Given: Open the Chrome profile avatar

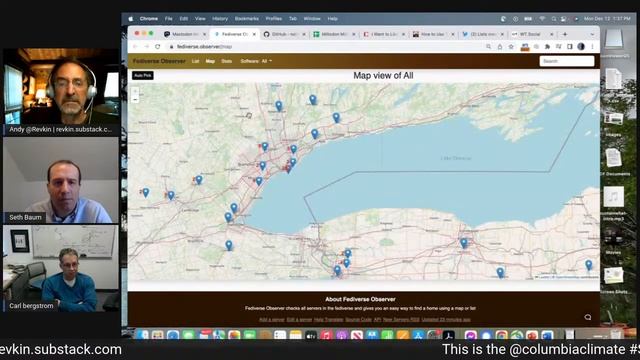Looking at the screenshot, I should (581, 47).
